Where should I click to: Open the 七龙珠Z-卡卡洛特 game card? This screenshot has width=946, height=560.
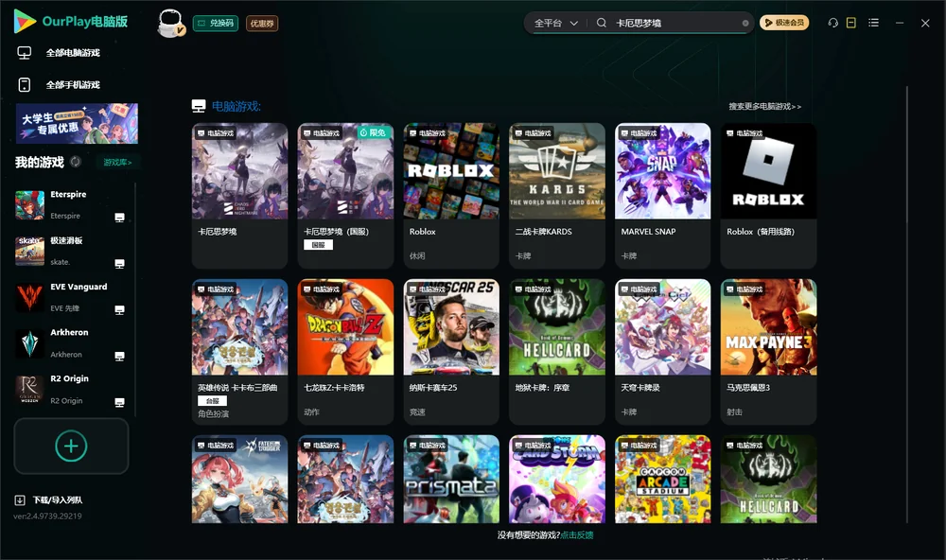(x=345, y=352)
